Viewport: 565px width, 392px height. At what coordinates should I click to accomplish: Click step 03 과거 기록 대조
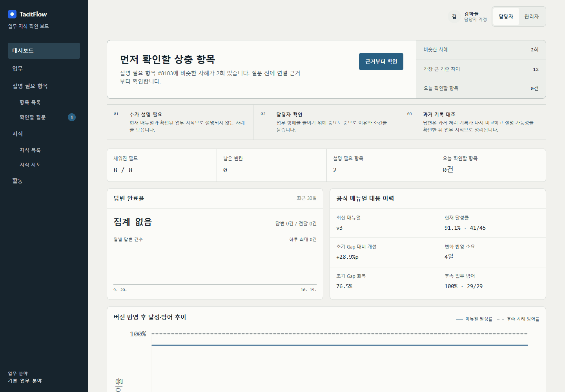[x=473, y=122]
